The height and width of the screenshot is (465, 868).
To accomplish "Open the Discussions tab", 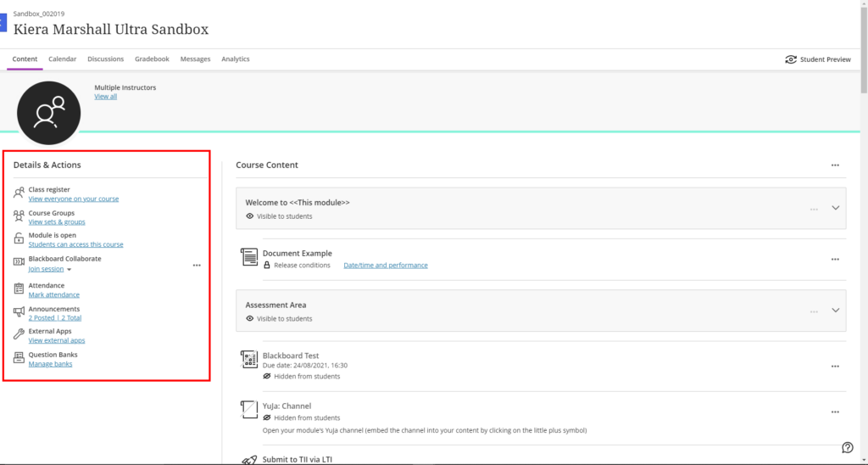I will pos(106,59).
